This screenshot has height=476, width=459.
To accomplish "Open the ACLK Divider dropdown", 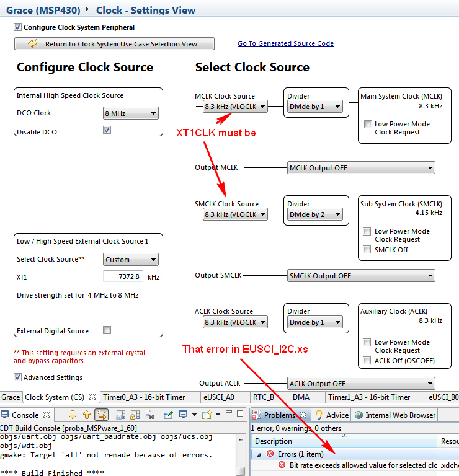I will (315, 322).
